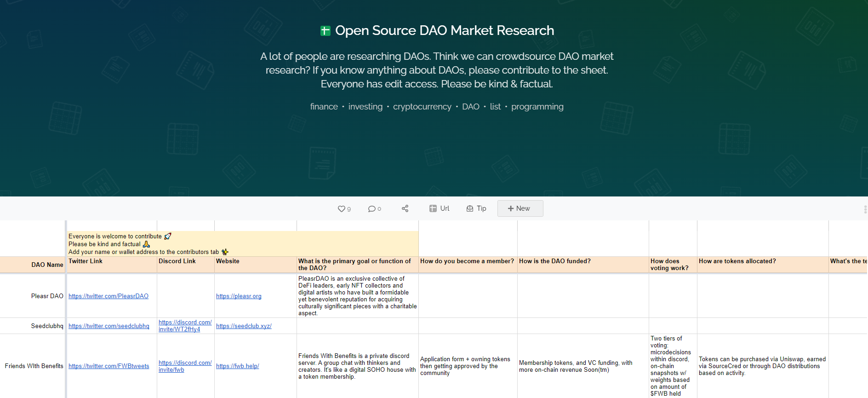The height and width of the screenshot is (398, 868).
Task: Open the discord.com/invite/fwb link
Action: coord(185,366)
